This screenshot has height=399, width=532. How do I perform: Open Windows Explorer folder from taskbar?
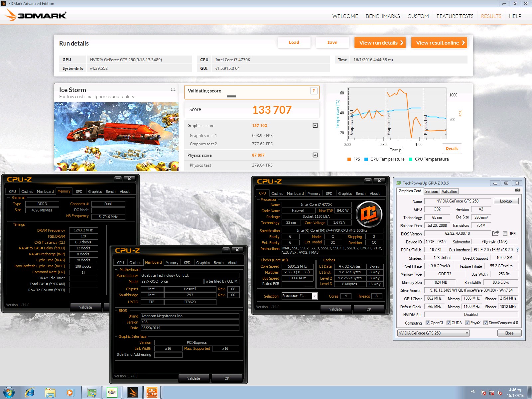pos(50,393)
